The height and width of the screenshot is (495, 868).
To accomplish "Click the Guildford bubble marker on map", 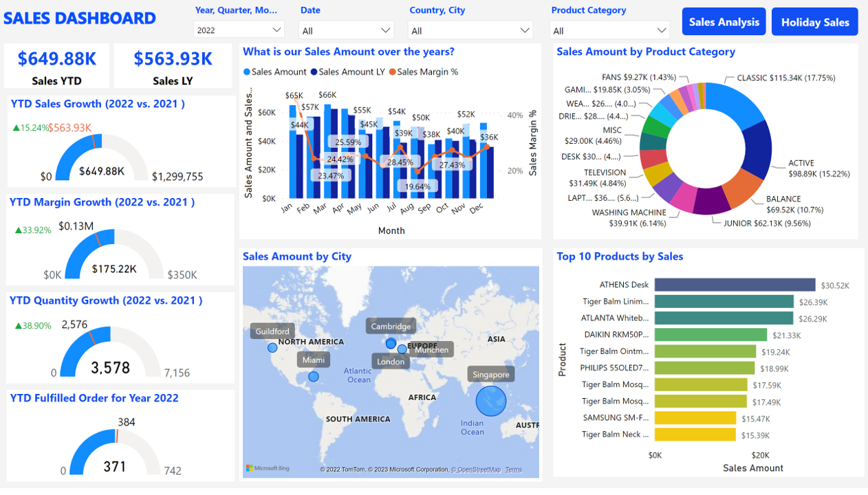I will click(272, 348).
